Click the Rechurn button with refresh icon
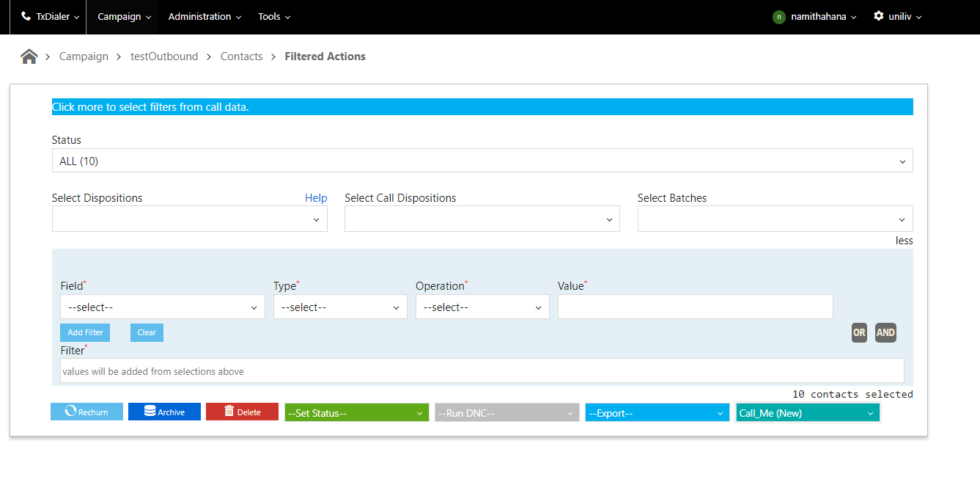 coord(86,412)
